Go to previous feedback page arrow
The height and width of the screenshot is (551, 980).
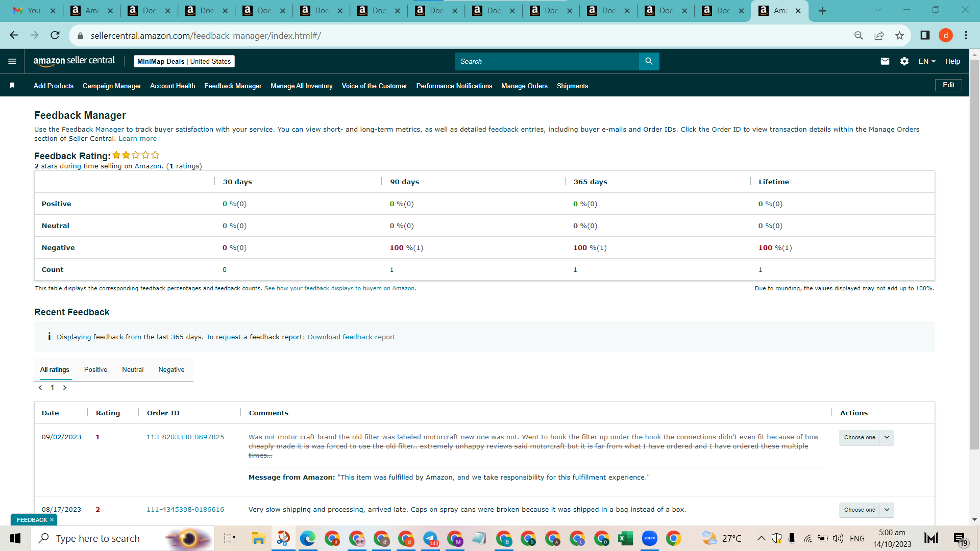[40, 388]
